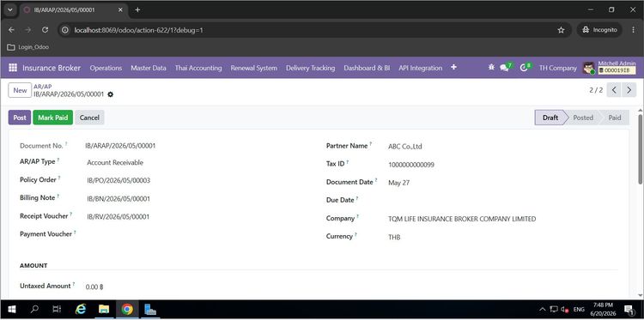Open the tab search dropdown arrow
The height and width of the screenshot is (320, 644).
[x=10, y=9]
